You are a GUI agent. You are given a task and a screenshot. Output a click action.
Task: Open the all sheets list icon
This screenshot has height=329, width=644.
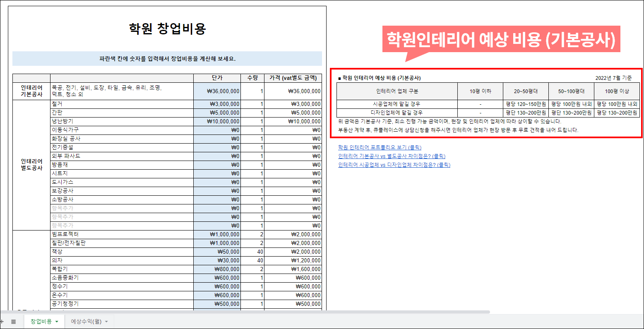[x=13, y=322]
